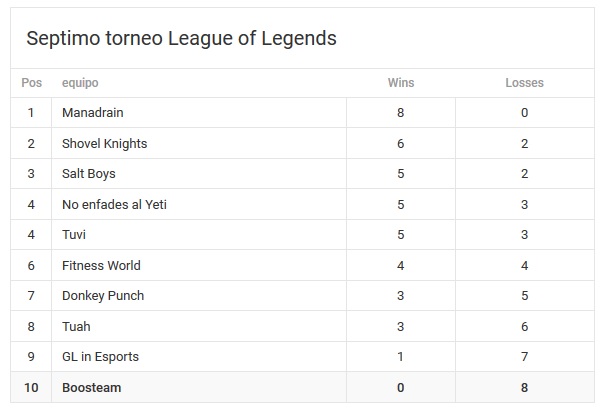The width and height of the screenshot is (601, 412).
Task: Open the Salt Boys team entry
Action: pyautogui.click(x=89, y=174)
